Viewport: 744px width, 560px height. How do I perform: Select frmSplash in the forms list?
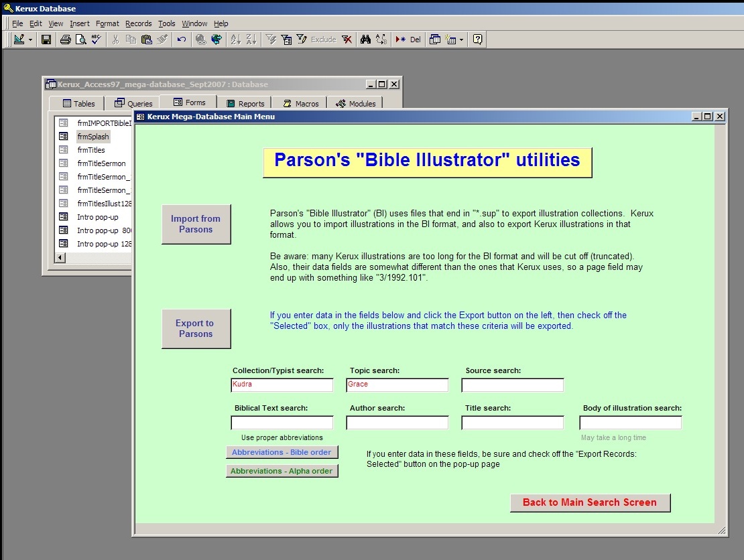pos(93,137)
